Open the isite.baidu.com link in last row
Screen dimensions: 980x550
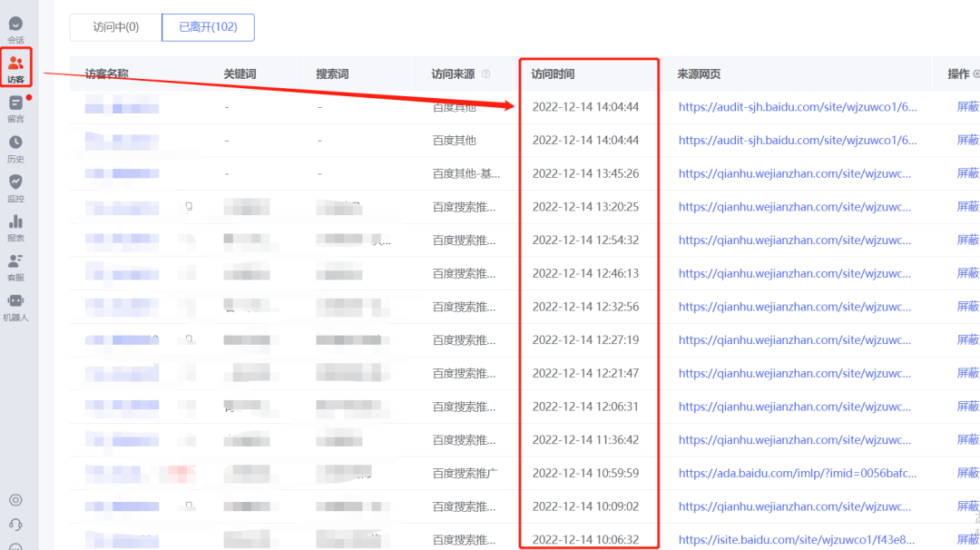797,539
